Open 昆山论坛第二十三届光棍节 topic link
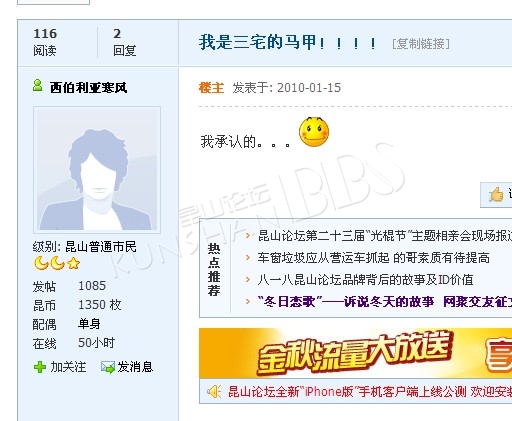This screenshot has height=421, width=512. coord(384,236)
